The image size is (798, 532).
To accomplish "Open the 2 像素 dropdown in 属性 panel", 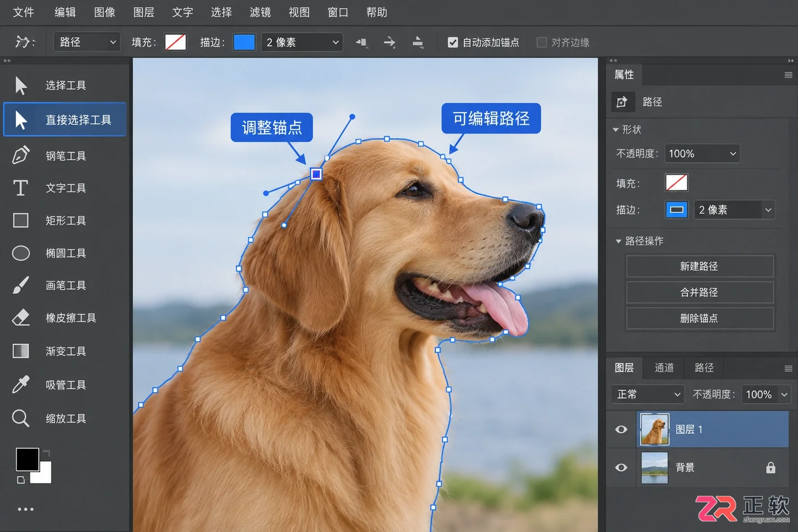I will point(735,210).
